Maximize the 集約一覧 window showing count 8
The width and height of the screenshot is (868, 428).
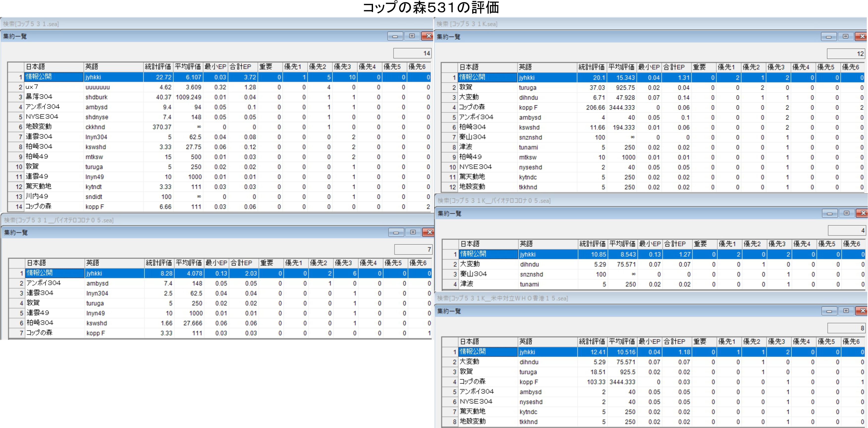pyautogui.click(x=846, y=311)
